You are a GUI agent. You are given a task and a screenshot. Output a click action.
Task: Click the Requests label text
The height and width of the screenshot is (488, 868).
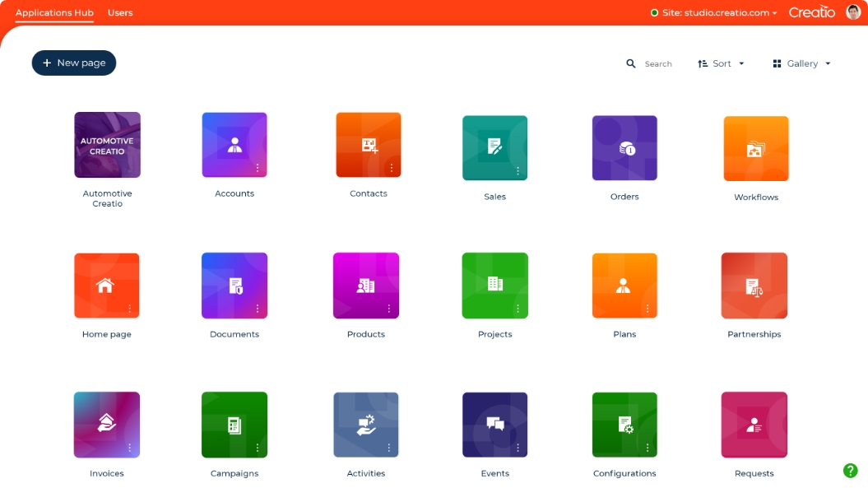pos(754,473)
